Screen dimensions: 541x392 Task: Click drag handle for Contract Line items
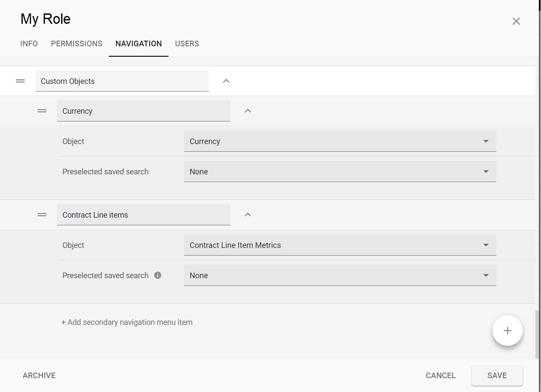pos(42,215)
